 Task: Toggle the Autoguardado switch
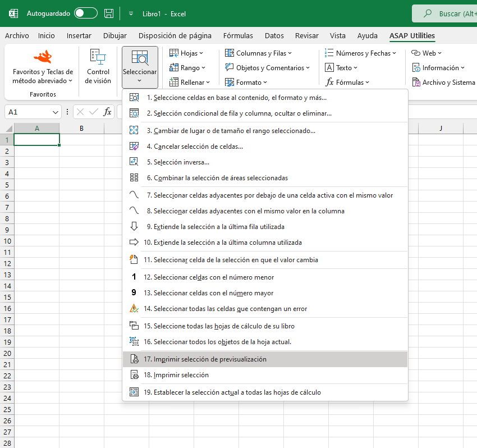(x=86, y=13)
